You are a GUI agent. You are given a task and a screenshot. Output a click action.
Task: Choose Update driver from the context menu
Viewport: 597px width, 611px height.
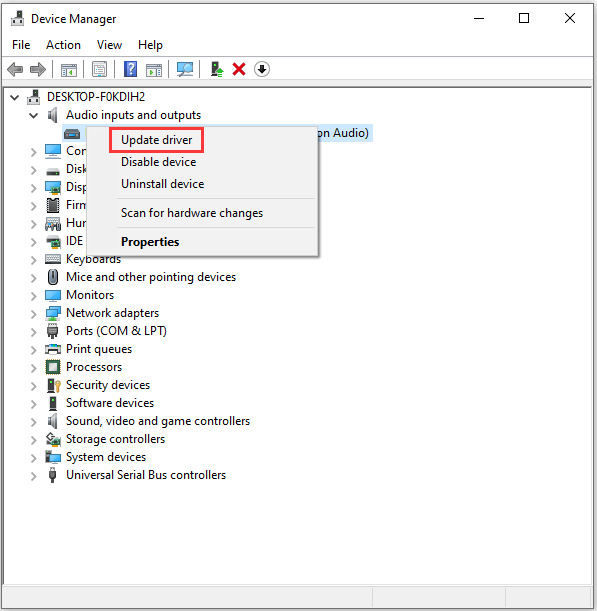click(x=156, y=140)
